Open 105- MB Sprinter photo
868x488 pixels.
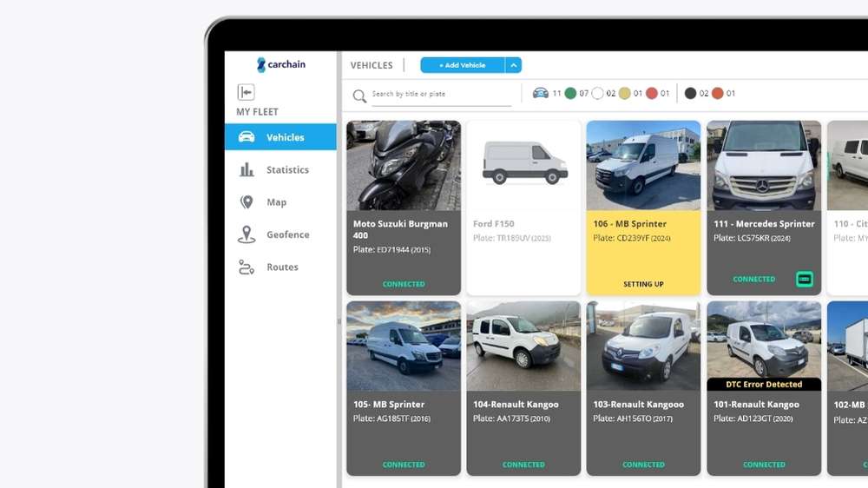point(404,346)
